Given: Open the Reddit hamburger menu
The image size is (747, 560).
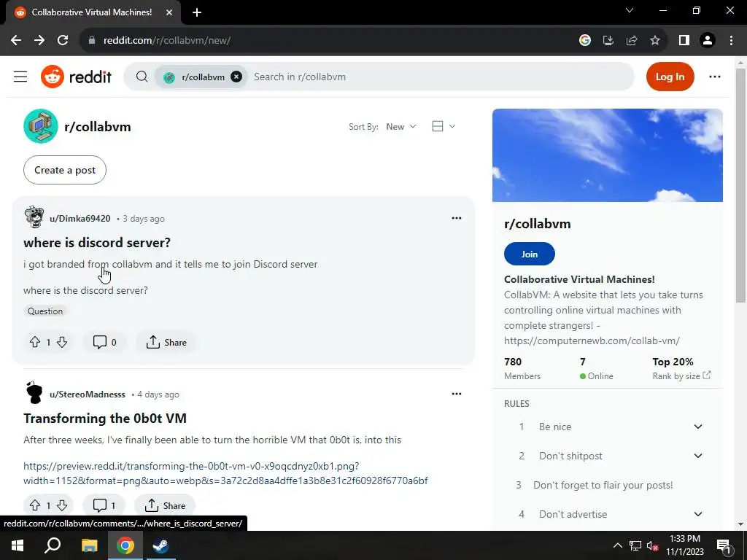Looking at the screenshot, I should (x=20, y=77).
